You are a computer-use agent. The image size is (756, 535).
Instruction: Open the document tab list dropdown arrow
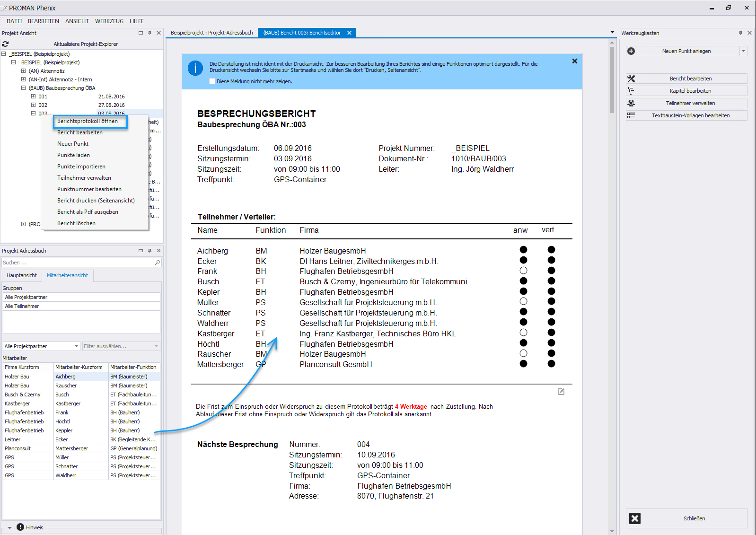click(x=613, y=33)
